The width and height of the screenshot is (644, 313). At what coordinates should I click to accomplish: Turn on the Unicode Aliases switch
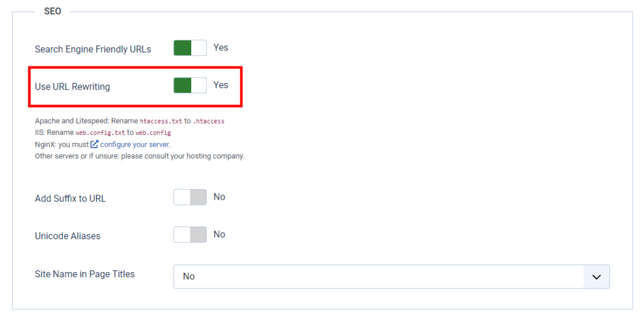190,235
